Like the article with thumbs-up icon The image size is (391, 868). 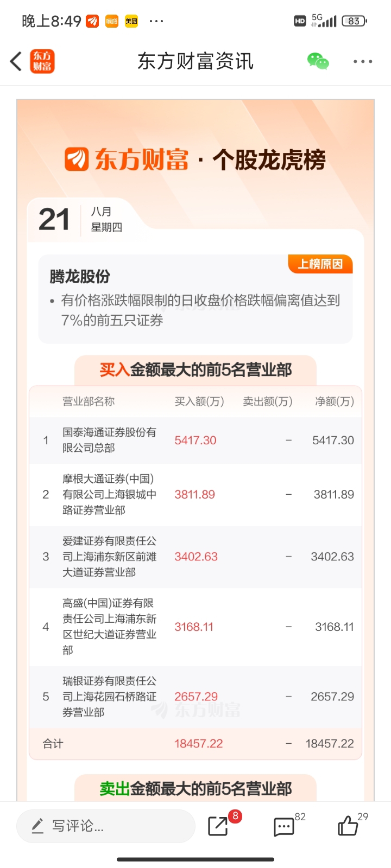[x=348, y=826]
